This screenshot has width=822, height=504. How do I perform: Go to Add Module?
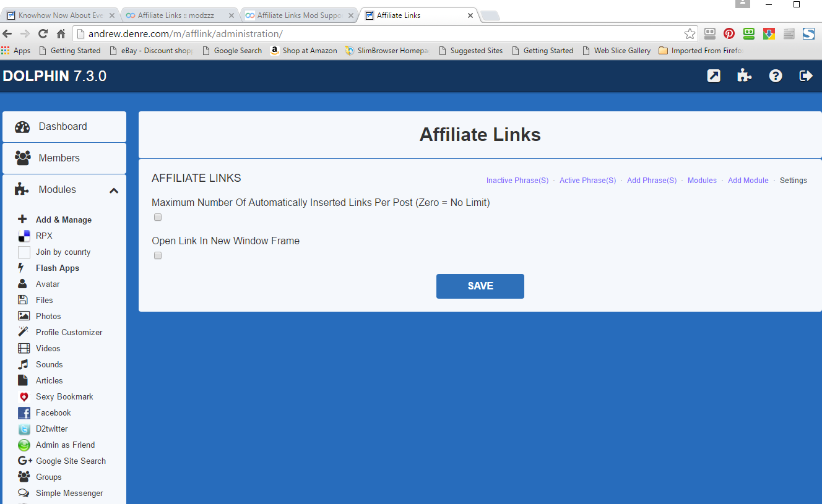748,181
